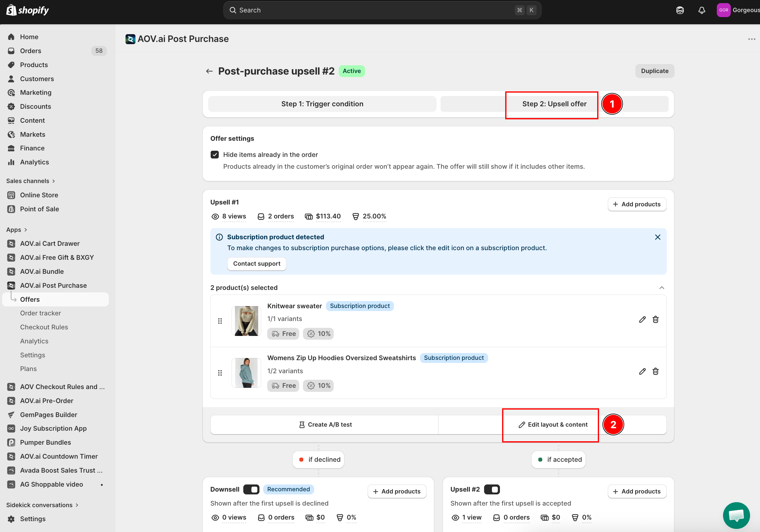The width and height of the screenshot is (760, 532).
Task: Open Finance in the sidebar
Action: 55,148
